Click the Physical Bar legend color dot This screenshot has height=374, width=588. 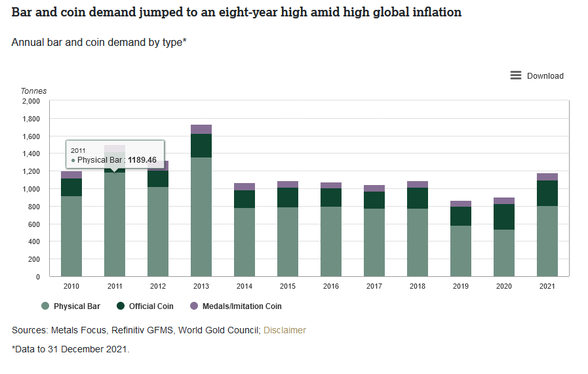tap(45, 306)
